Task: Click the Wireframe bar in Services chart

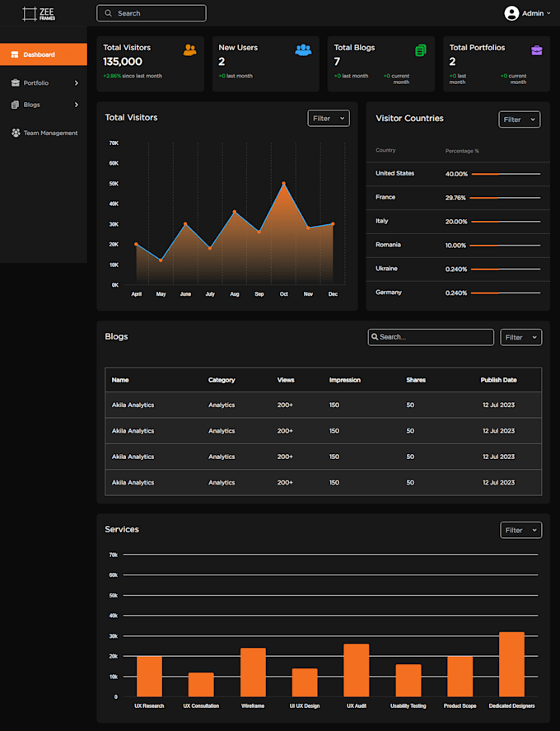Action: click(x=253, y=672)
